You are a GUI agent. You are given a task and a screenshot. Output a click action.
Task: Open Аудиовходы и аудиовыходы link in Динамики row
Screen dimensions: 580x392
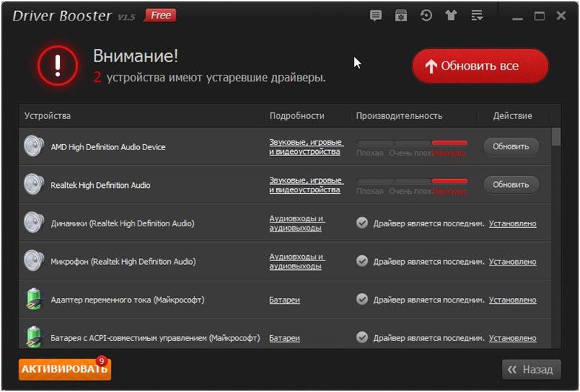297,223
